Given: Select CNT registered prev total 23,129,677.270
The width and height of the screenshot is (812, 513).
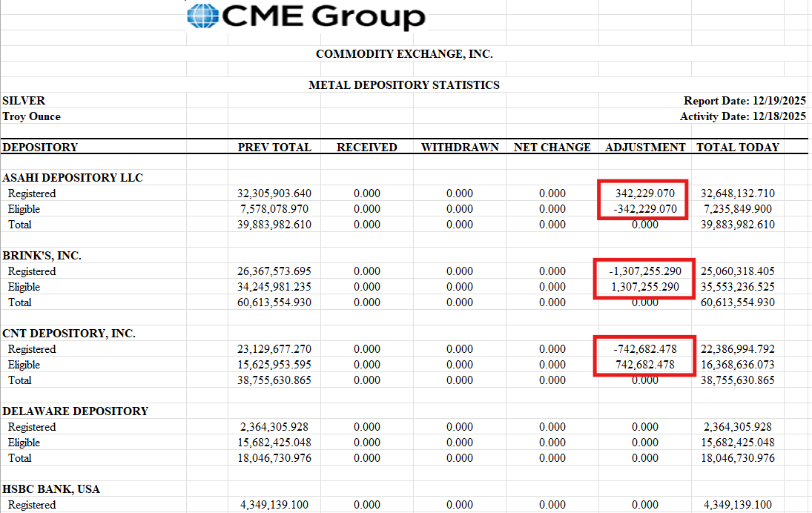Looking at the screenshot, I should tap(274, 349).
